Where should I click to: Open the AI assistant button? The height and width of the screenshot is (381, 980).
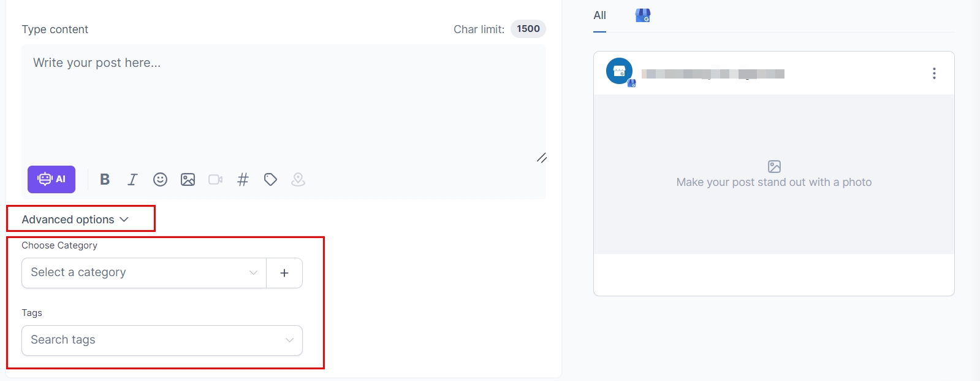coord(51,179)
